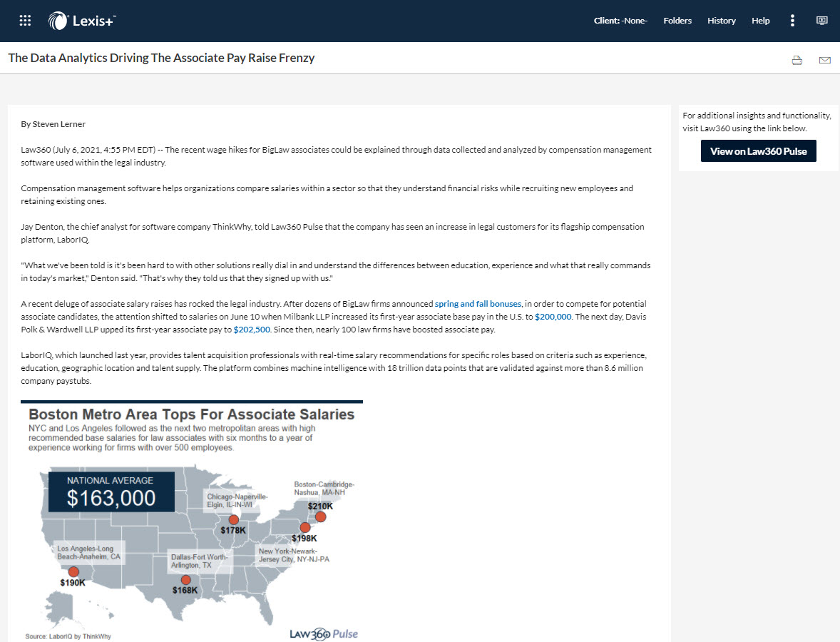The image size is (840, 642).
Task: Click the article title heading
Action: point(161,58)
